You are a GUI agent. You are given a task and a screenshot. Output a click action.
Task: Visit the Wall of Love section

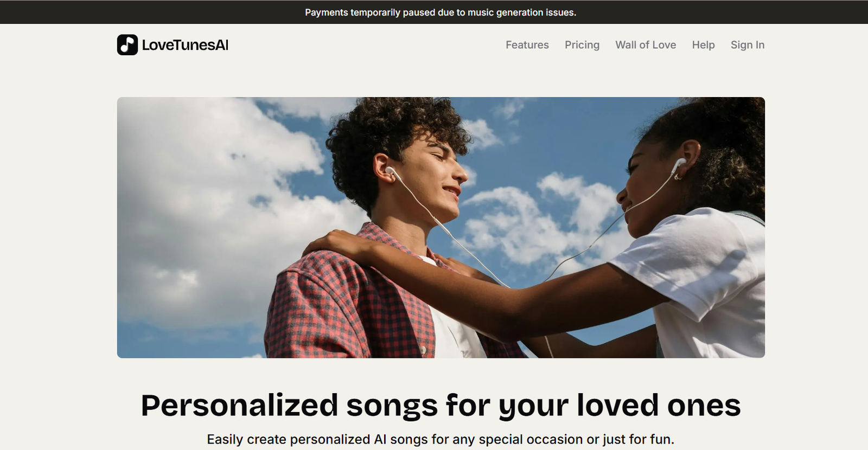(646, 45)
